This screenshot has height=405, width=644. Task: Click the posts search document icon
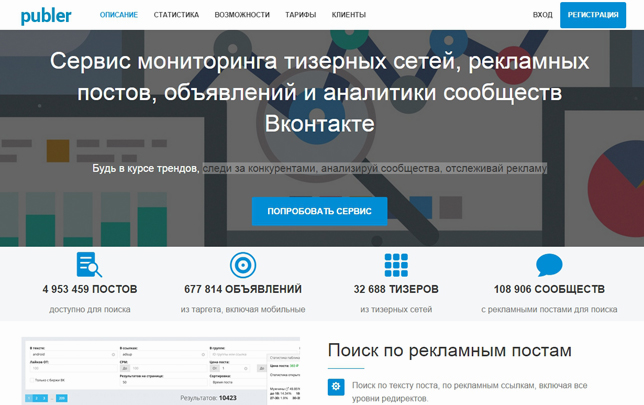[89, 265]
